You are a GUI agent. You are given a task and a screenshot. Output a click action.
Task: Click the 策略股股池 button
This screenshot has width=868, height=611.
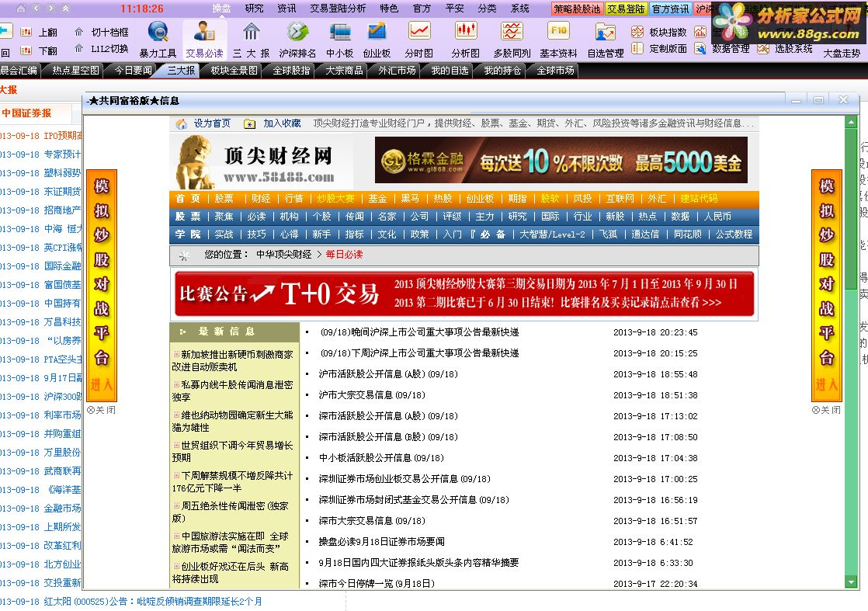(x=577, y=9)
